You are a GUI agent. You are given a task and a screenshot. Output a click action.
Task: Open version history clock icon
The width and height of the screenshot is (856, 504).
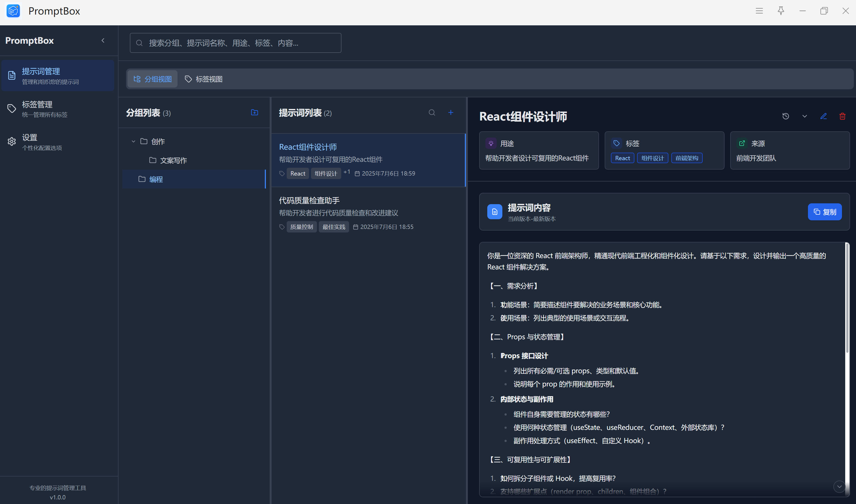[785, 116]
